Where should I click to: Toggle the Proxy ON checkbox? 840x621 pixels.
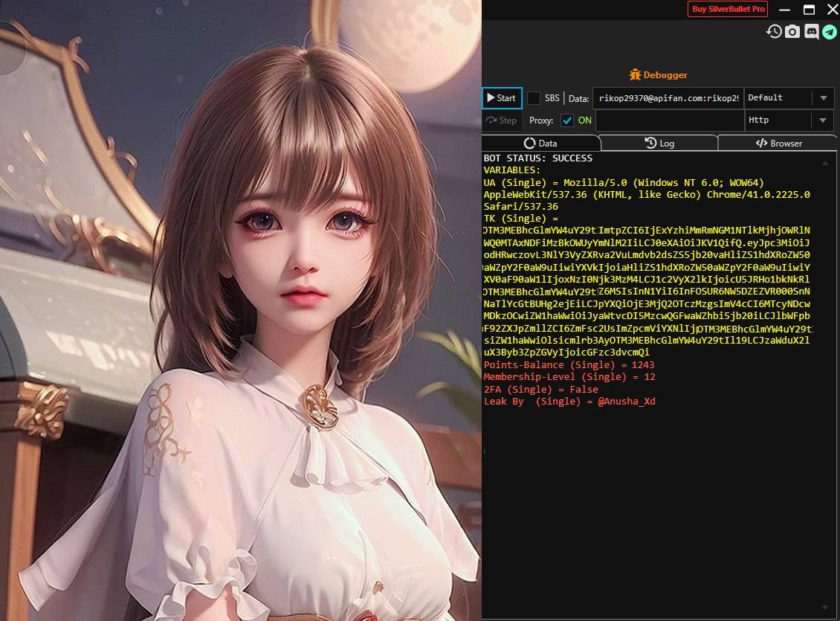click(566, 120)
